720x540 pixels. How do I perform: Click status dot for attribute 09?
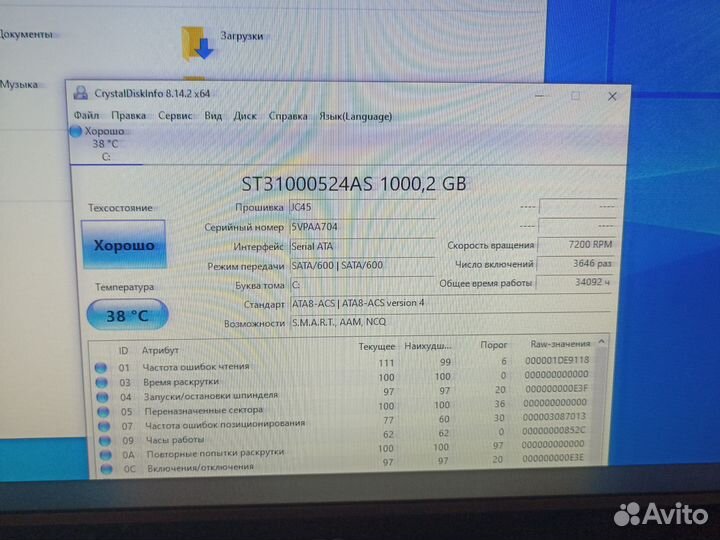105,440
